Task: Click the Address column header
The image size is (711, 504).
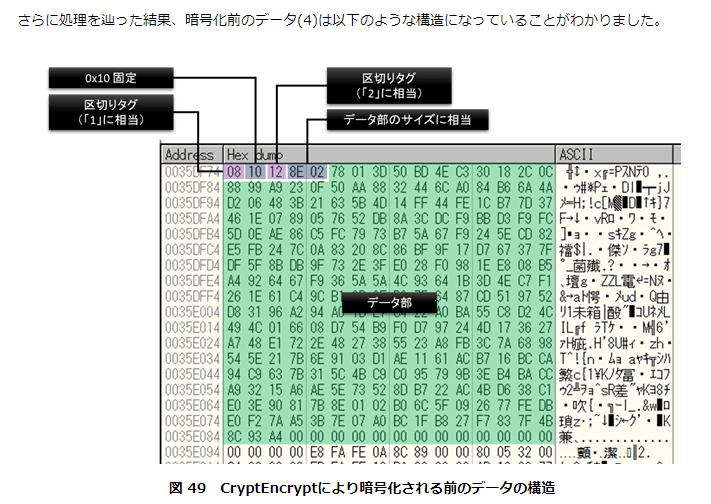Action: [x=190, y=155]
